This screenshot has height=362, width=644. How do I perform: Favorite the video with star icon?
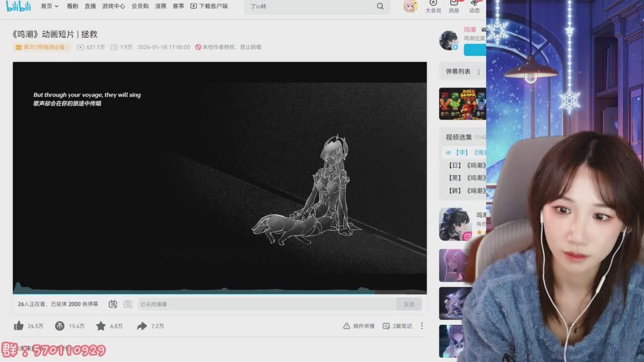click(x=101, y=326)
